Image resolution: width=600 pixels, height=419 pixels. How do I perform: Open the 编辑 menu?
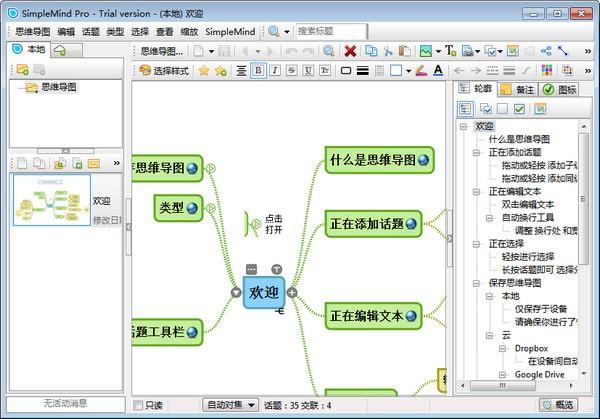pos(66,32)
